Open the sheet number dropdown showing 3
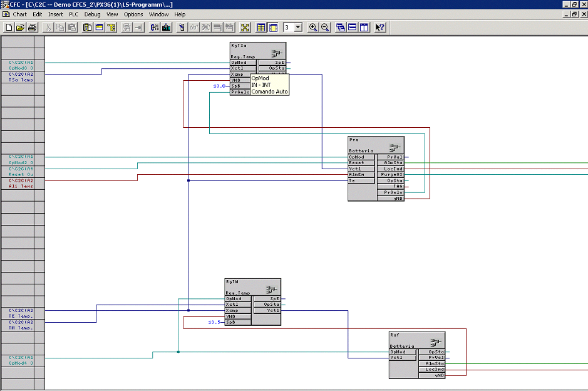 click(298, 28)
